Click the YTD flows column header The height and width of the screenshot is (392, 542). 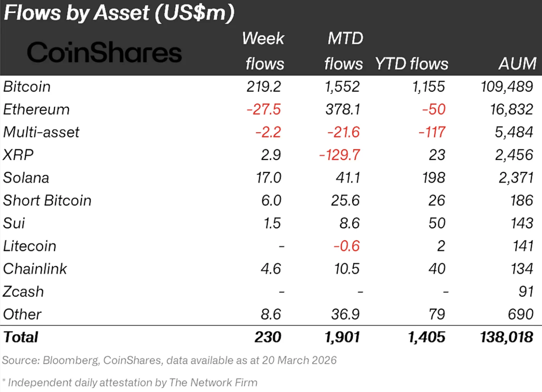click(x=412, y=64)
